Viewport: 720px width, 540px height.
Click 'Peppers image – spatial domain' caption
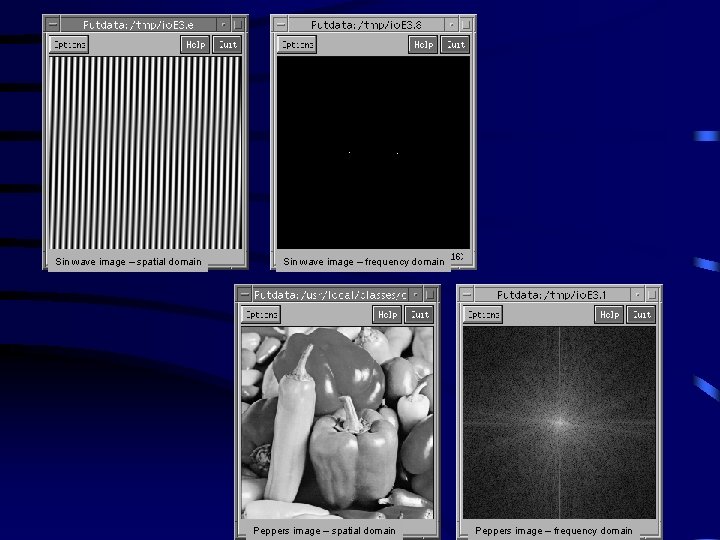(x=324, y=531)
